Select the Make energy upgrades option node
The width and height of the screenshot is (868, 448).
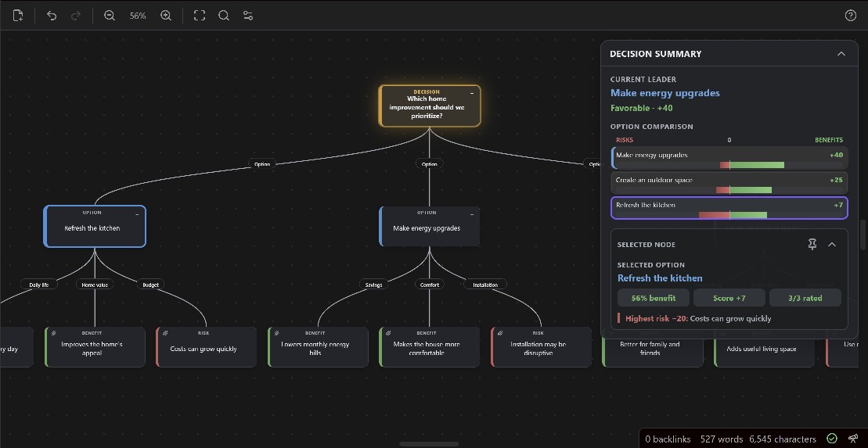(x=430, y=226)
